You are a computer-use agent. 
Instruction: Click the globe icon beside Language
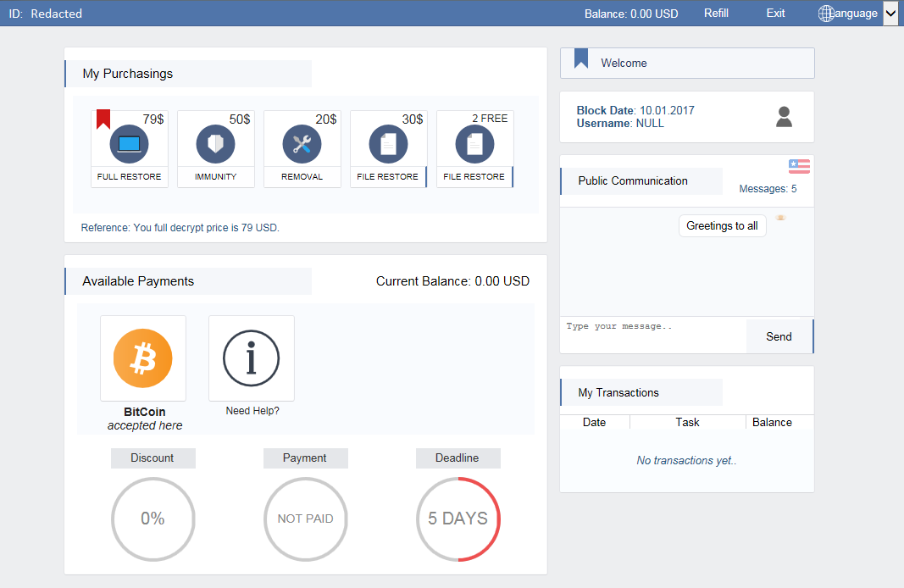826,14
